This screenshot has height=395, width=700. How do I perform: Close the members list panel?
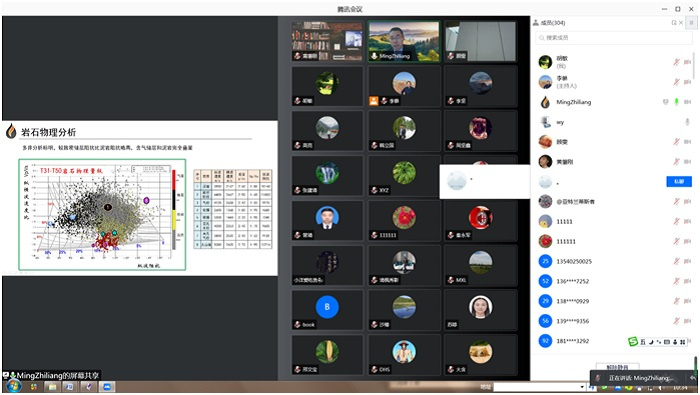pyautogui.click(x=681, y=23)
